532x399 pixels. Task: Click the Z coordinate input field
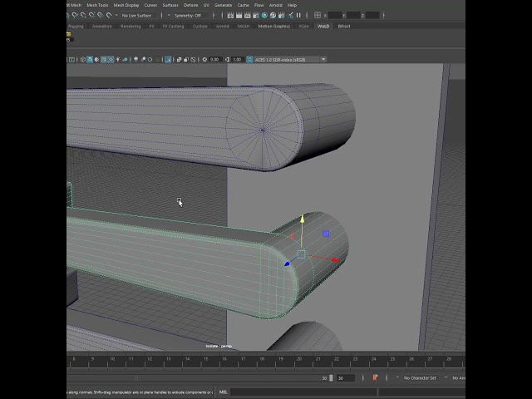[372, 15]
